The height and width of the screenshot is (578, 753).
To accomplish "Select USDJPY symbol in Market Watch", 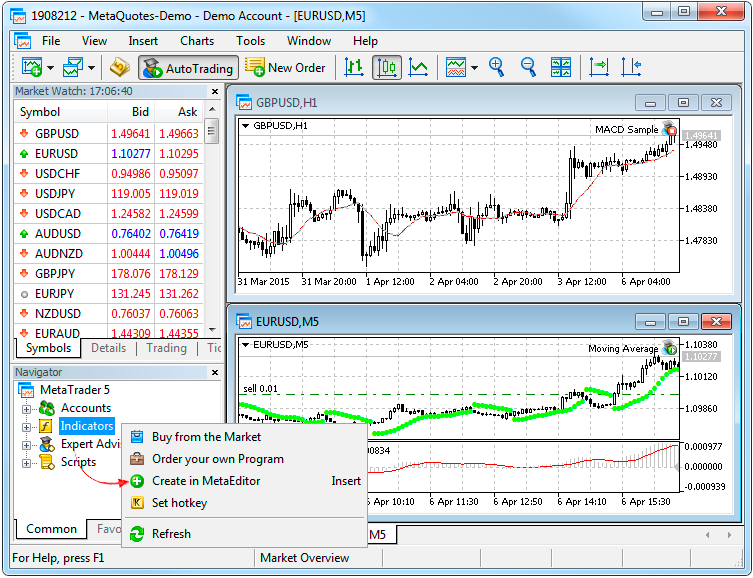I will (55, 194).
